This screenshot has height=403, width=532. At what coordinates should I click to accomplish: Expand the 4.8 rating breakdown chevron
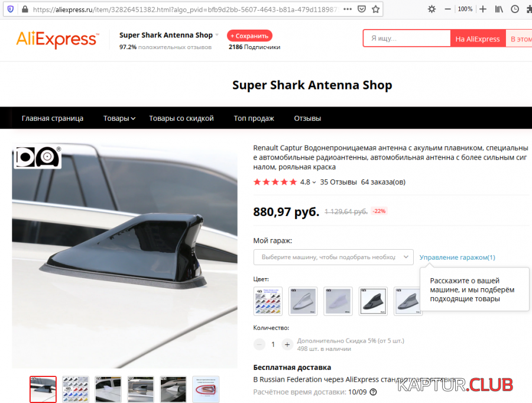coord(314,182)
